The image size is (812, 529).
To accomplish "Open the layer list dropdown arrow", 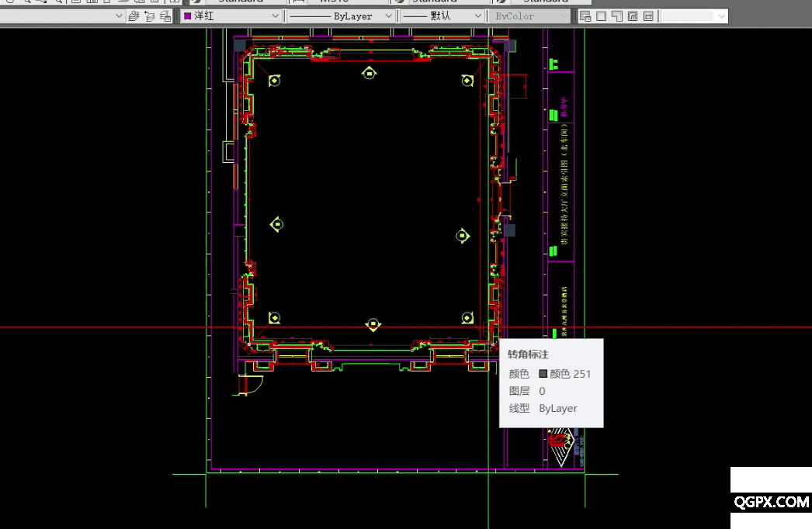I will (x=119, y=16).
